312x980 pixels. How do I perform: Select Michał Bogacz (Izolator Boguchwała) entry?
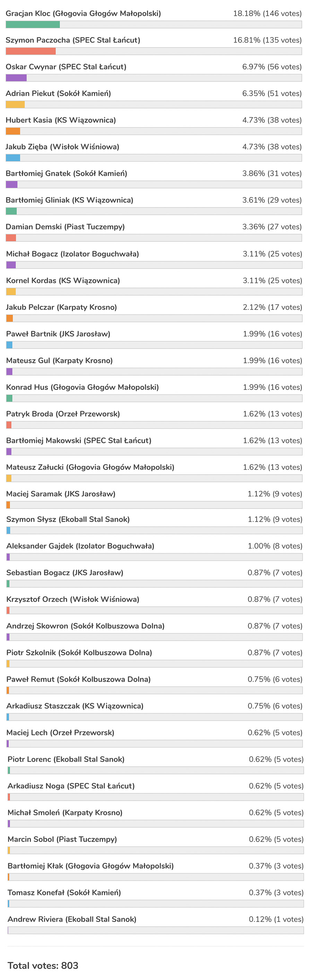[x=72, y=254]
